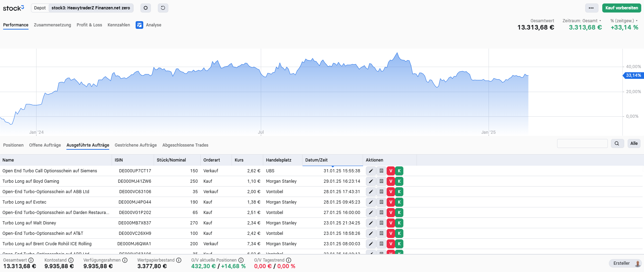
Task: Open the Abgeschlossene Trades tab
Action: click(x=185, y=145)
